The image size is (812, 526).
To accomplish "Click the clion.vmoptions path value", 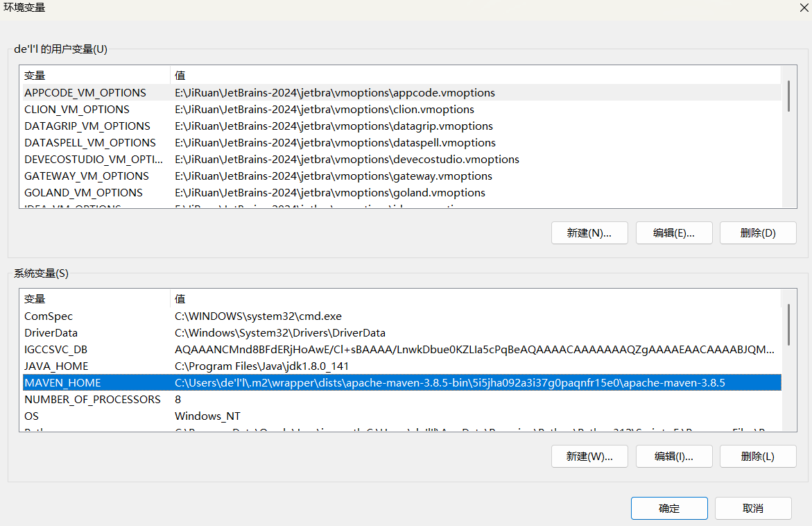I will click(325, 110).
